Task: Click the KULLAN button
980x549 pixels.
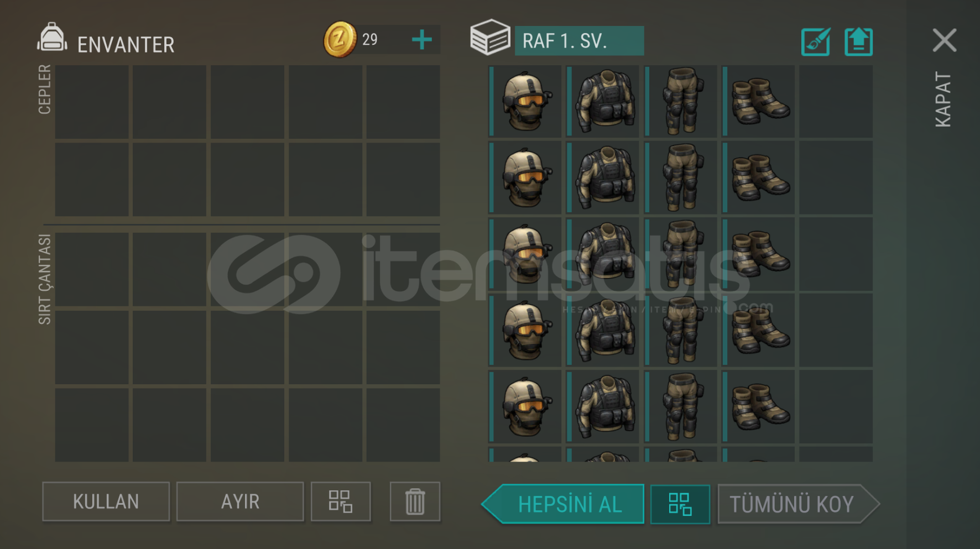Action: tap(106, 501)
